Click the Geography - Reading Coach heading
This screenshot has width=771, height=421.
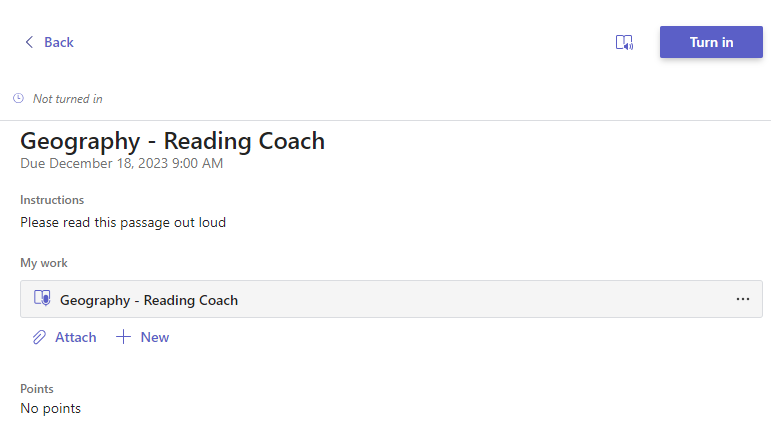pos(172,141)
